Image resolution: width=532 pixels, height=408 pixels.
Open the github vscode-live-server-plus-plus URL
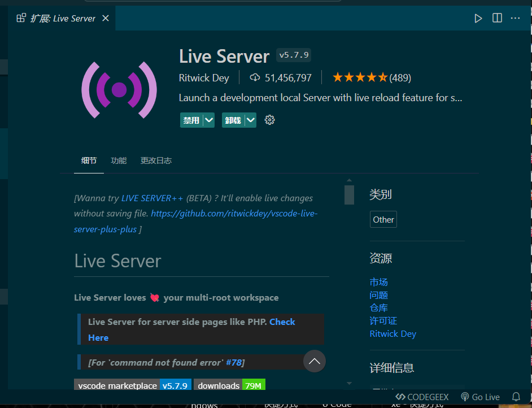pos(196,222)
